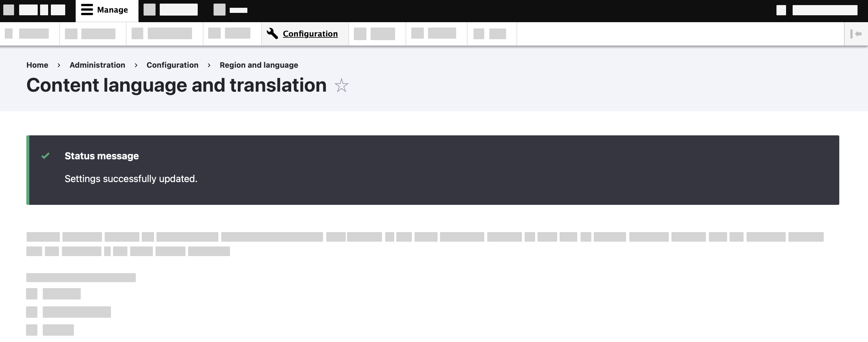Click the Administration breadcrumb link
Screen dimensions: 868x342
pos(97,64)
